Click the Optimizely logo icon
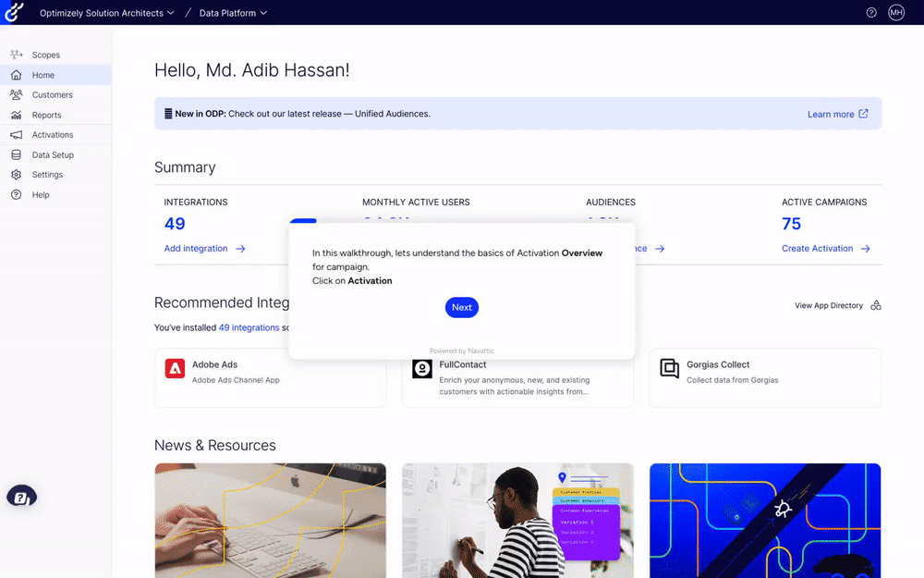This screenshot has width=924, height=578. point(14,13)
